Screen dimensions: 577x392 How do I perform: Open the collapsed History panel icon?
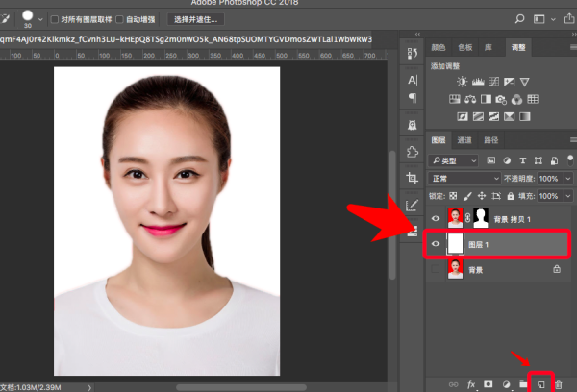coord(413,54)
